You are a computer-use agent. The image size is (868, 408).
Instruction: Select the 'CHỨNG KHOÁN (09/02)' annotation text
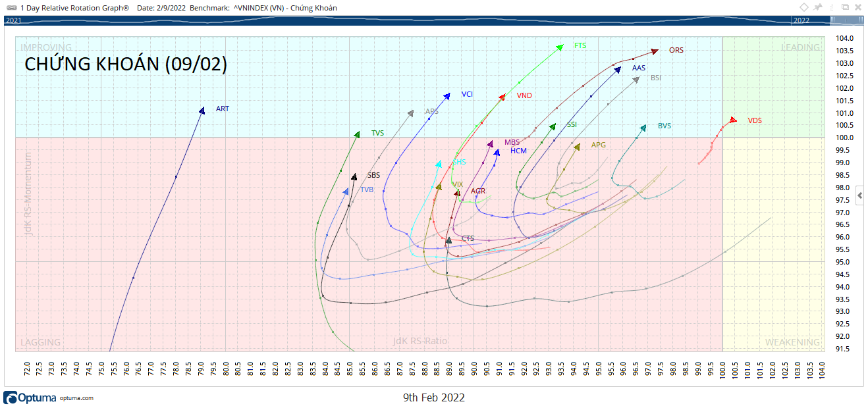pyautogui.click(x=126, y=64)
